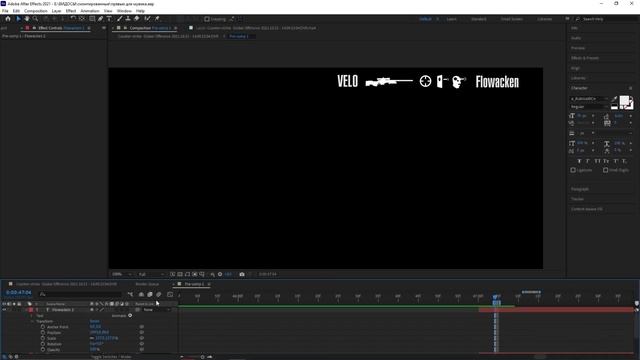Toggle Rotation stopwatch

tap(43, 344)
